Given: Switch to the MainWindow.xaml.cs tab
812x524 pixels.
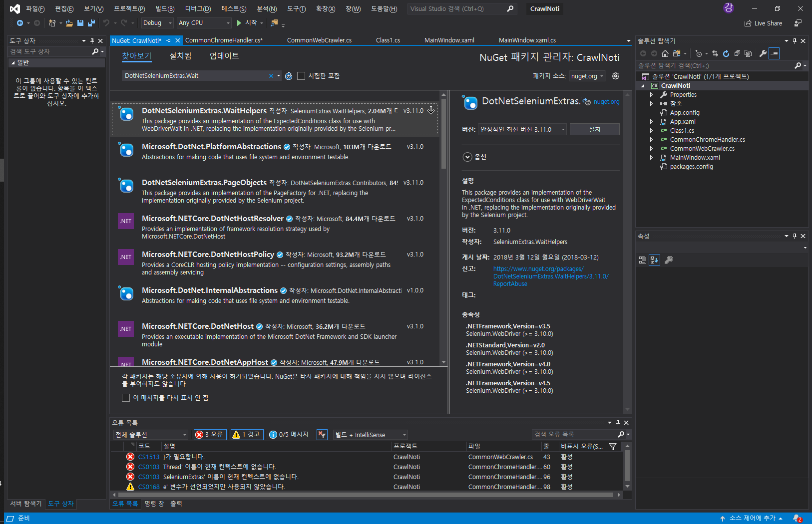Looking at the screenshot, I should click(x=527, y=40).
